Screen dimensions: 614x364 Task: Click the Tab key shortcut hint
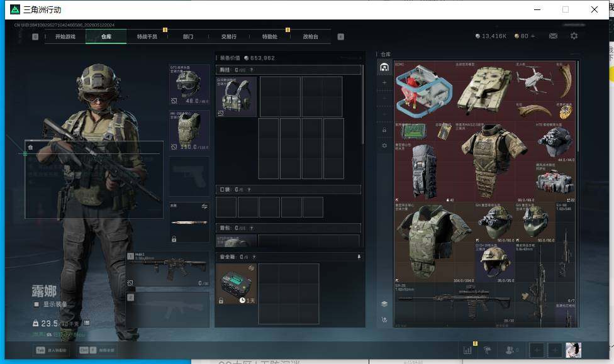(x=52, y=350)
